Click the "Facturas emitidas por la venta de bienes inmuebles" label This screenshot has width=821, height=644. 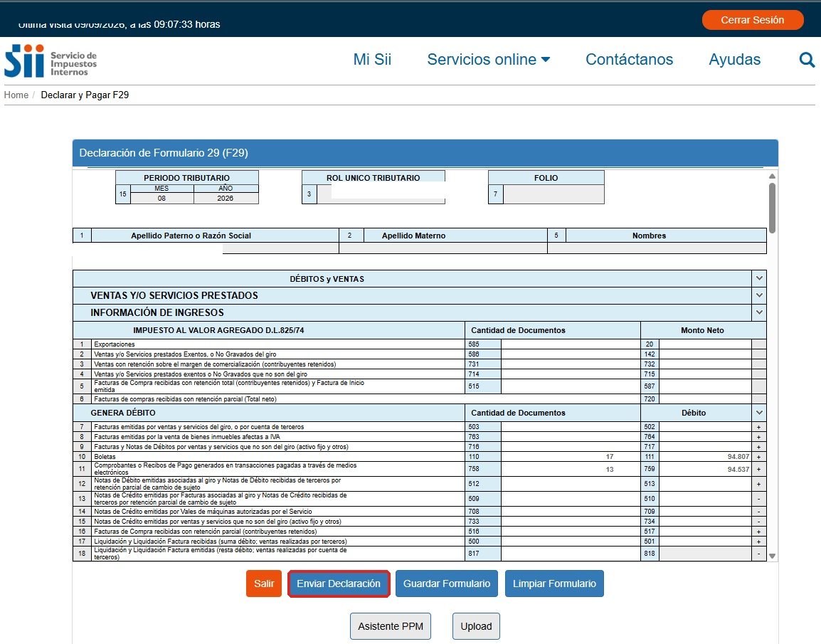[x=187, y=437]
